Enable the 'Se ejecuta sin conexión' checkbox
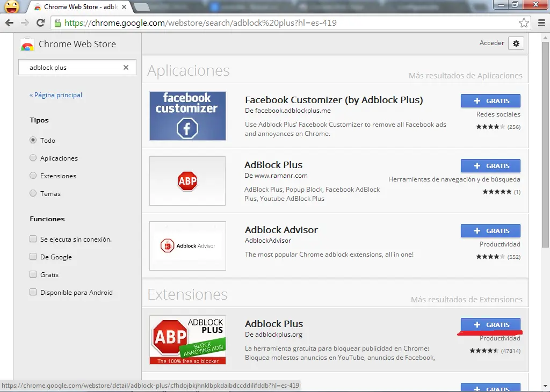 [33, 239]
